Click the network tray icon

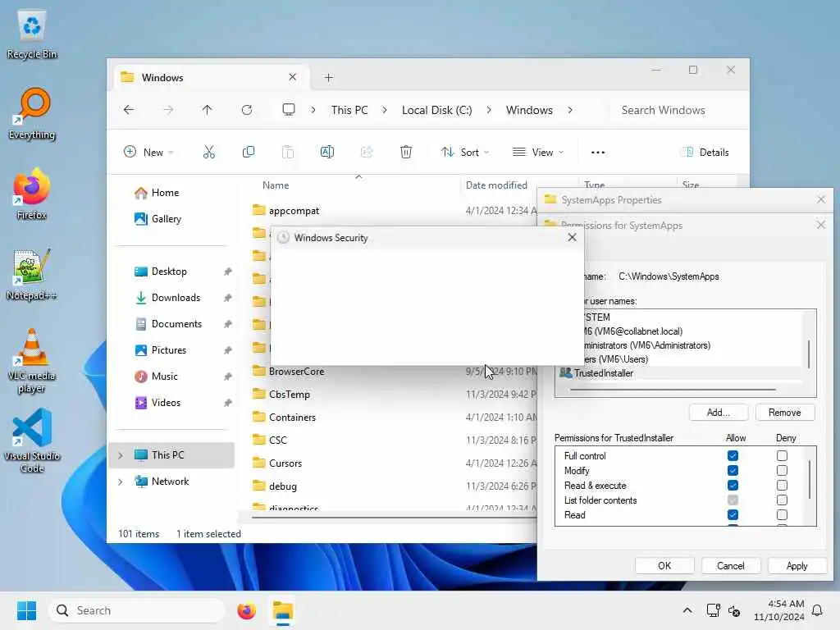(x=713, y=610)
